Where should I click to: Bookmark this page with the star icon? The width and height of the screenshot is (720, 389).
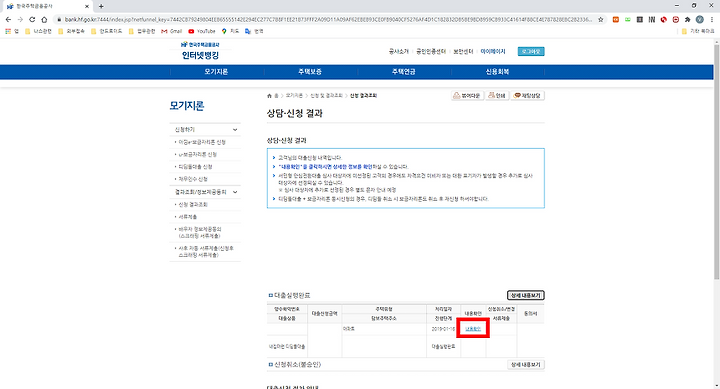point(601,19)
